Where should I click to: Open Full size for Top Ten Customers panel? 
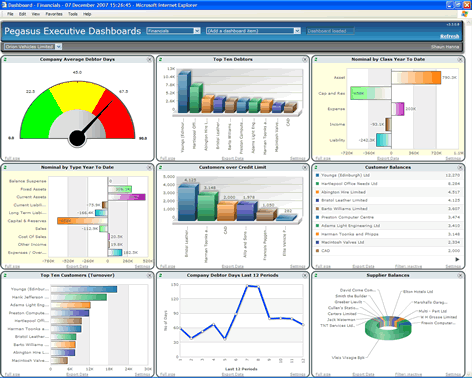click(x=12, y=374)
